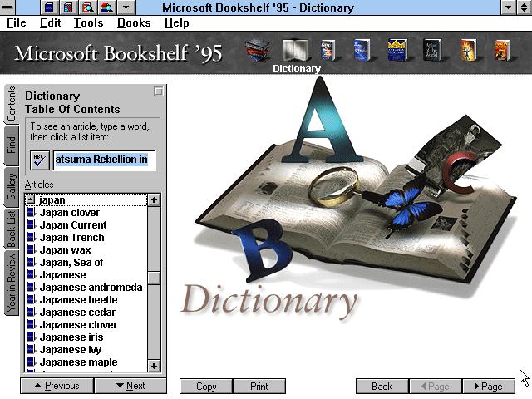This screenshot has height=399, width=532.
Task: Open the Books menu
Action: pyautogui.click(x=134, y=23)
